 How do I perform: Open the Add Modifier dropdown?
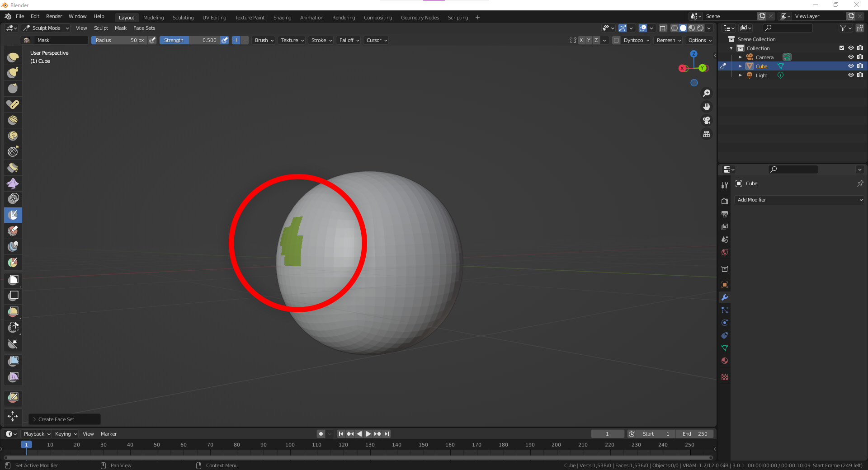[798, 199]
